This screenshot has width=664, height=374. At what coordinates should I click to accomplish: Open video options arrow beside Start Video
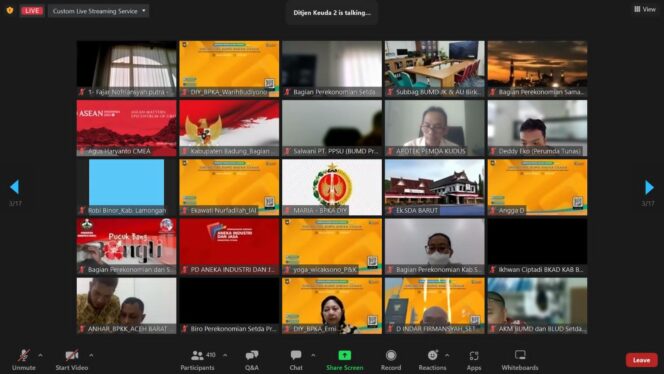pyautogui.click(x=91, y=355)
